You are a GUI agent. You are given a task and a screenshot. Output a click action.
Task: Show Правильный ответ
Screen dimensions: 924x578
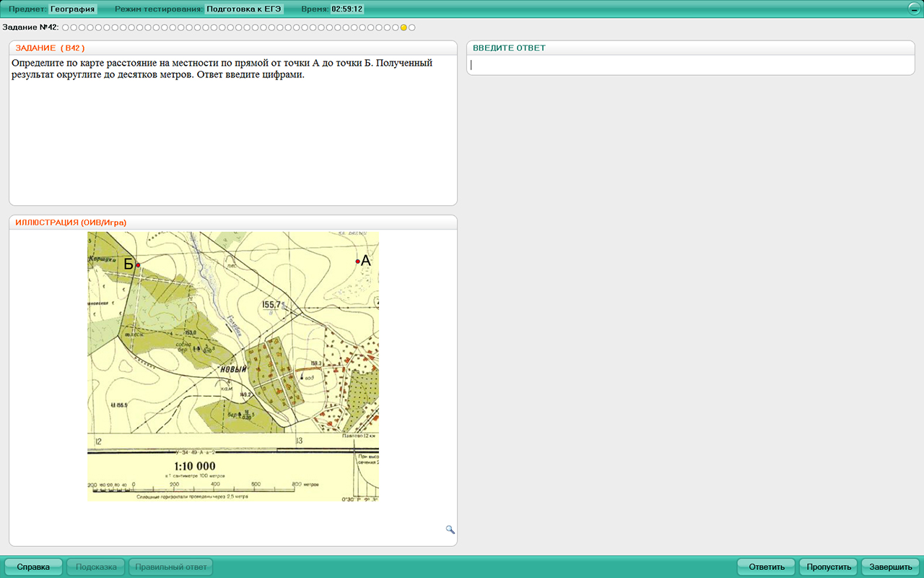click(171, 567)
